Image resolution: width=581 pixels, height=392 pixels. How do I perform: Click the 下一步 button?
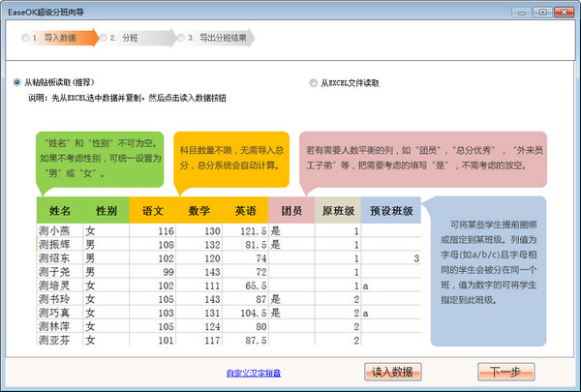click(x=505, y=372)
